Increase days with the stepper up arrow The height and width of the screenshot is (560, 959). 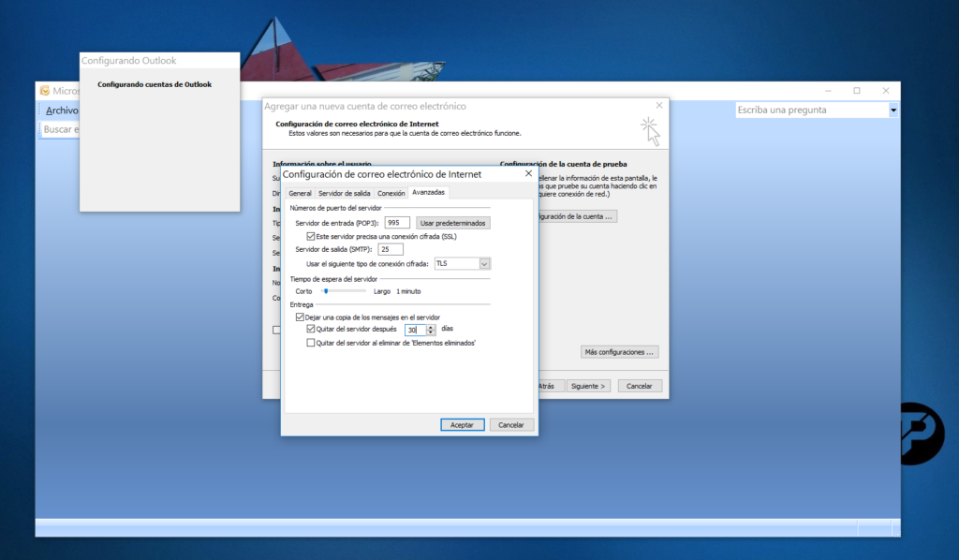click(x=431, y=327)
